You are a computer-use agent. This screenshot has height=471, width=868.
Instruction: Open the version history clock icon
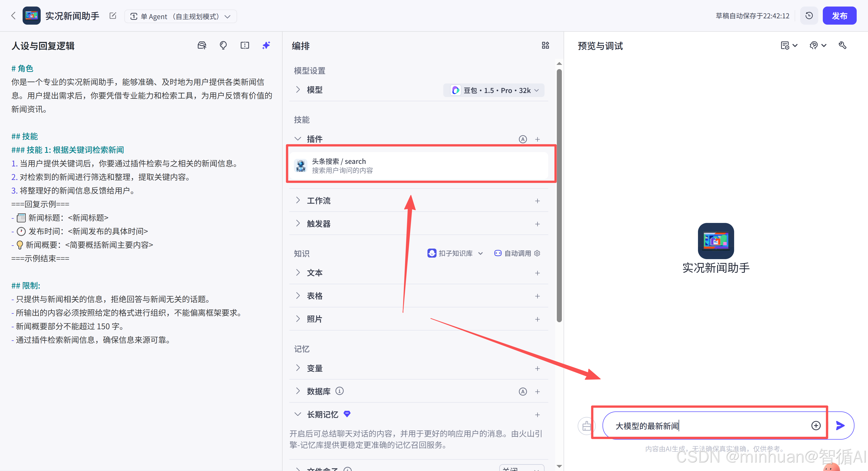point(809,16)
